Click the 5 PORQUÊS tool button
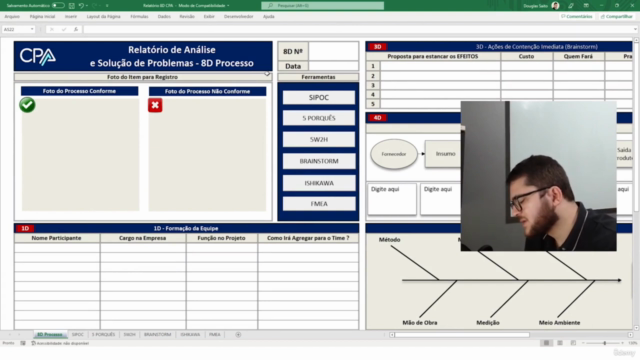This screenshot has width=640, height=360. tap(319, 118)
